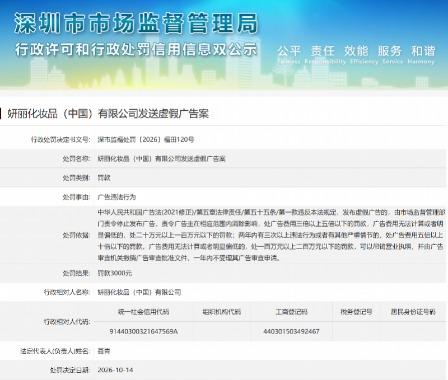Click the header title '深圳市市场监督管理局'
The height and width of the screenshot is (380, 448).
click(x=136, y=23)
